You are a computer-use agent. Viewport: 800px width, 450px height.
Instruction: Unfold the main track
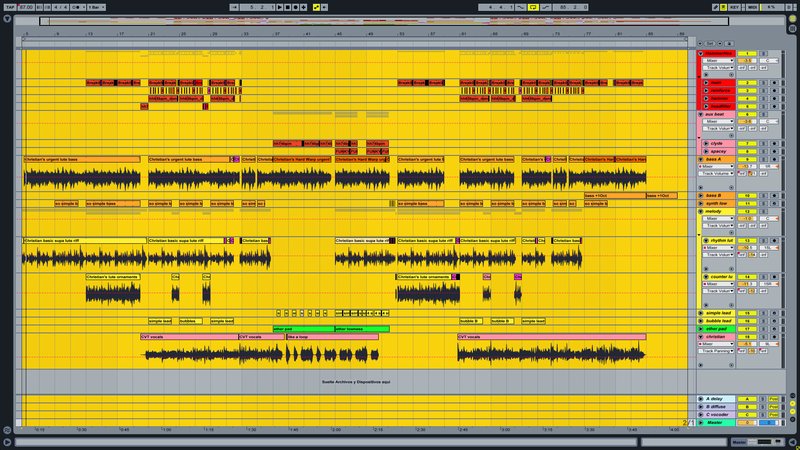pyautogui.click(x=706, y=83)
